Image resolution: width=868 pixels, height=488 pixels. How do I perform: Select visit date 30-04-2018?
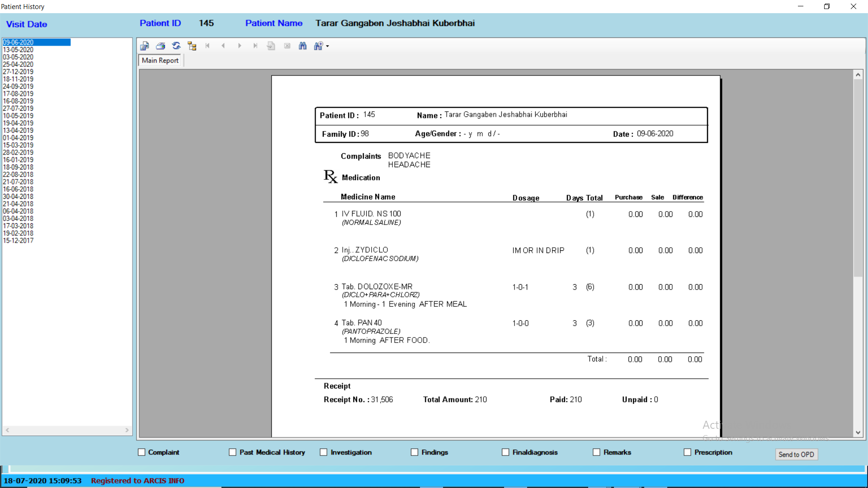tap(19, 197)
